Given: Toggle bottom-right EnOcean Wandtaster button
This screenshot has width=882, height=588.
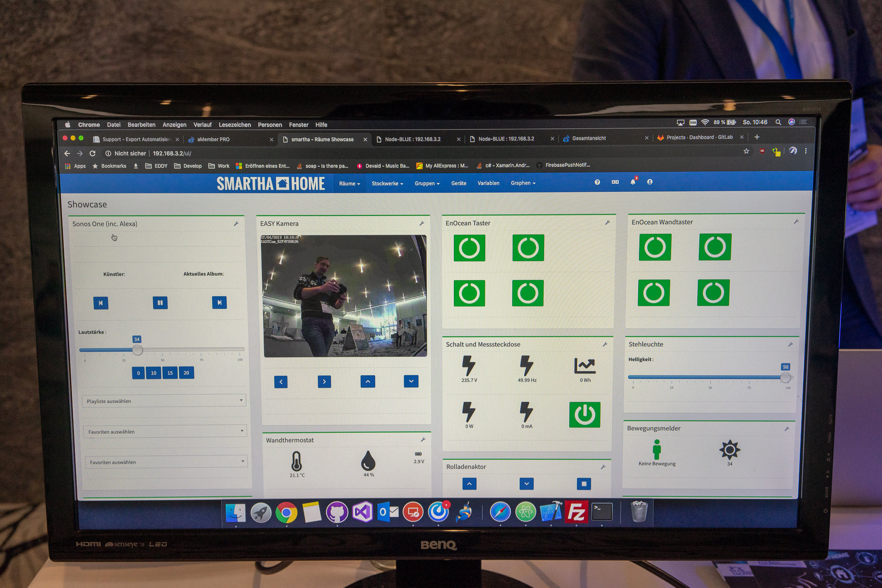Looking at the screenshot, I should click(713, 292).
